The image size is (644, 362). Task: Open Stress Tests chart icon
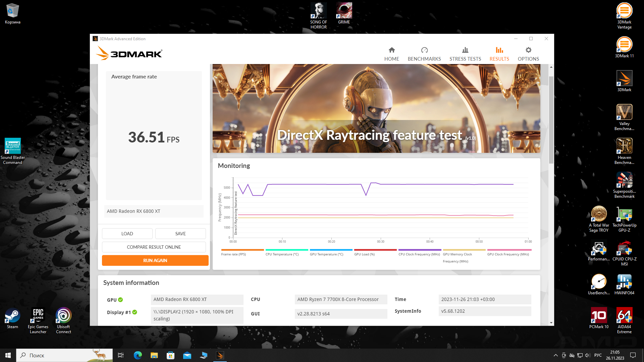coord(465,50)
